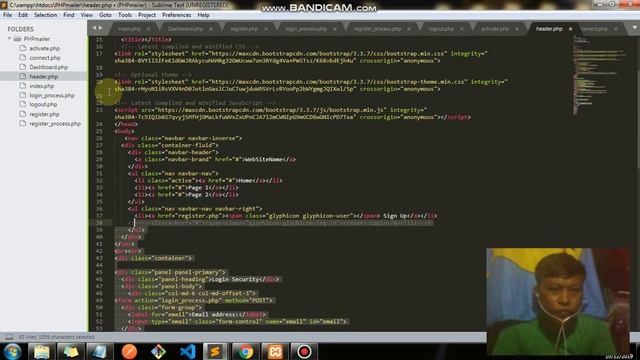Viewport: 640px width, 360px height.
Task: Close the activate.php tab
Action: point(517,29)
